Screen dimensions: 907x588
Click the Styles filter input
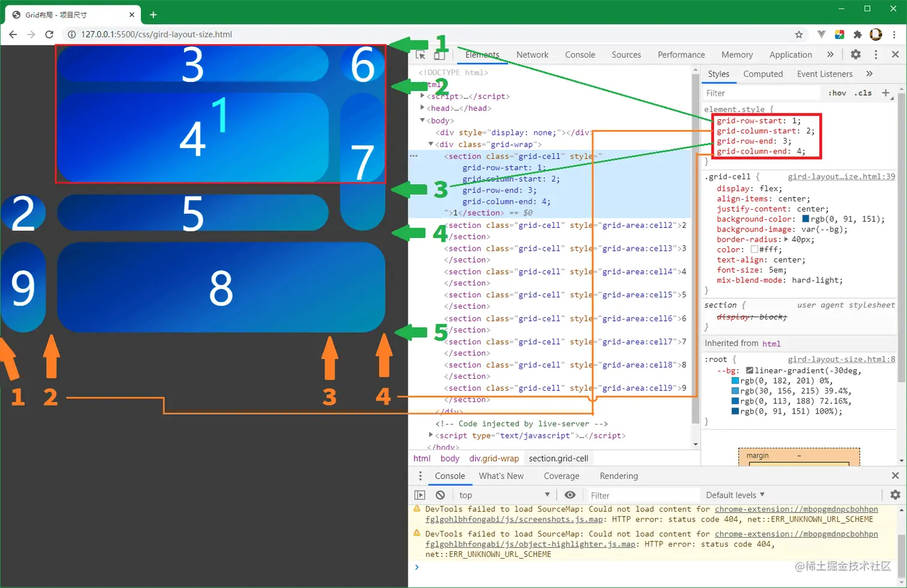pos(762,93)
